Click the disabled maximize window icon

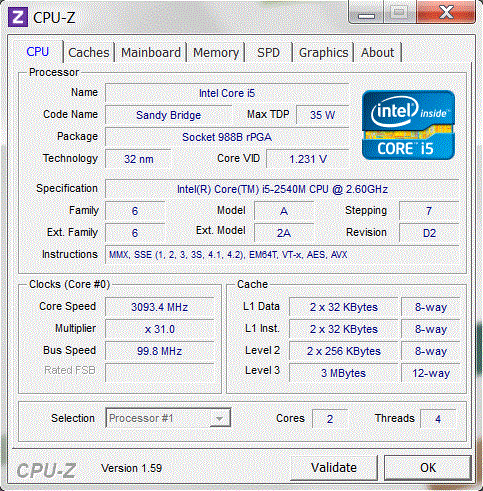coord(400,12)
